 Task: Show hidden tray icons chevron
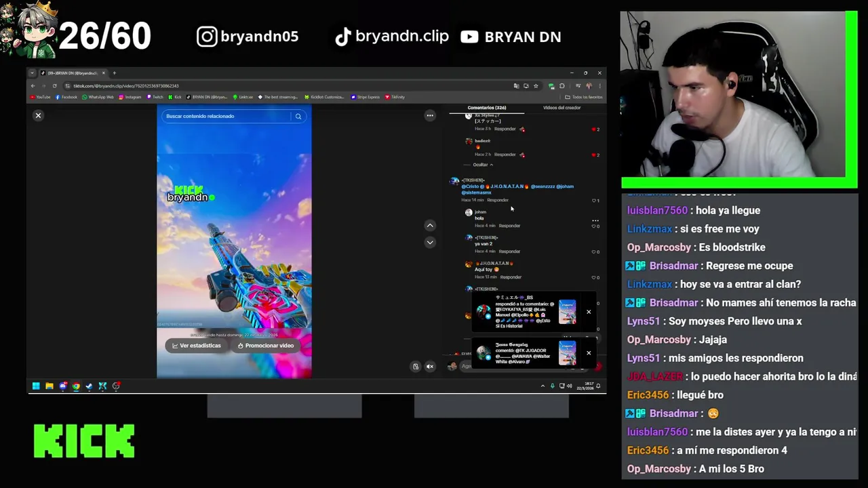click(x=542, y=386)
